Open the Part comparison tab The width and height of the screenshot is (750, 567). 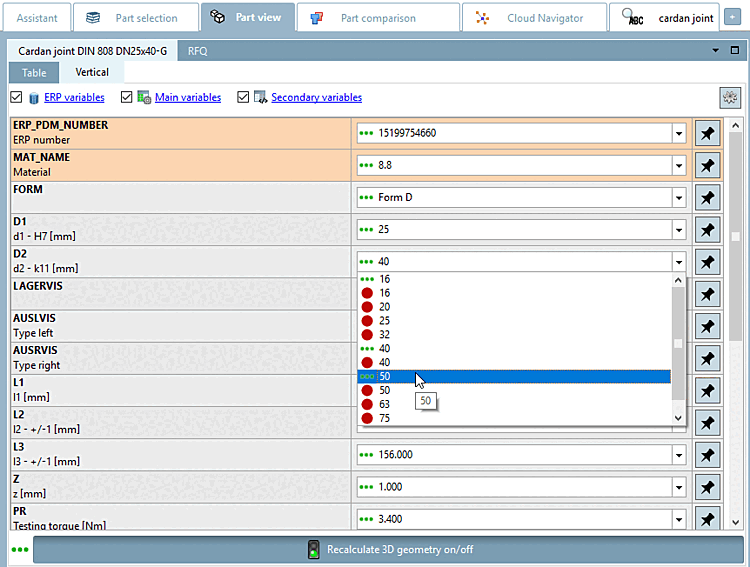tap(378, 18)
